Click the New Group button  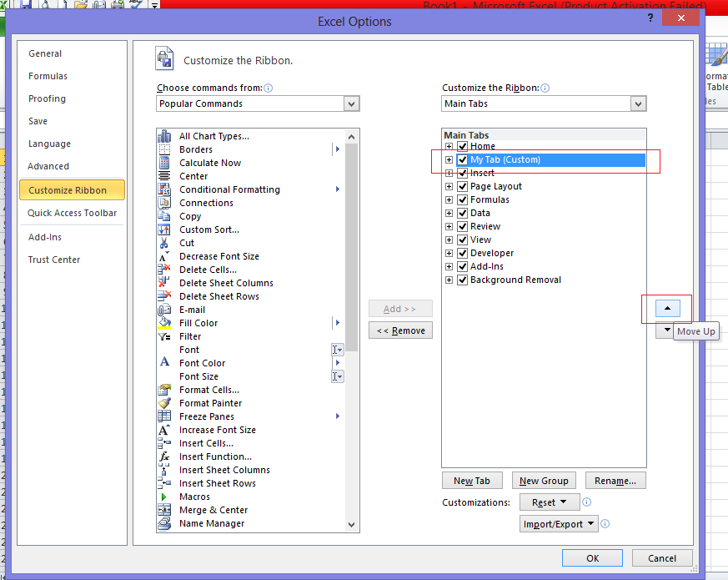point(544,480)
